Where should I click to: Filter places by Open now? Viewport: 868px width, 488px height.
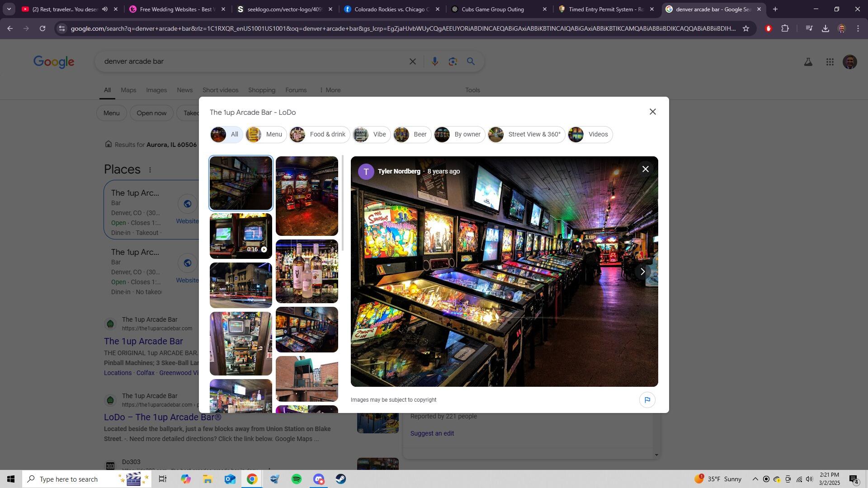pyautogui.click(x=151, y=113)
